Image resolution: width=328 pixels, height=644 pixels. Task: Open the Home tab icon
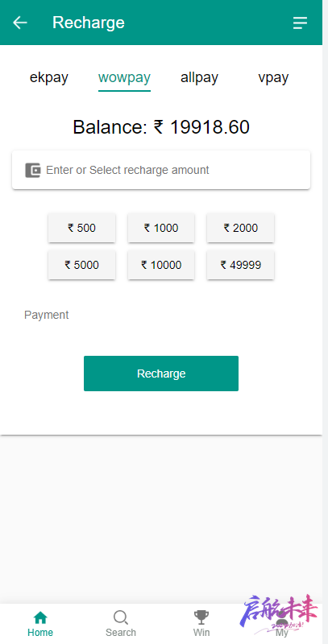(40, 617)
